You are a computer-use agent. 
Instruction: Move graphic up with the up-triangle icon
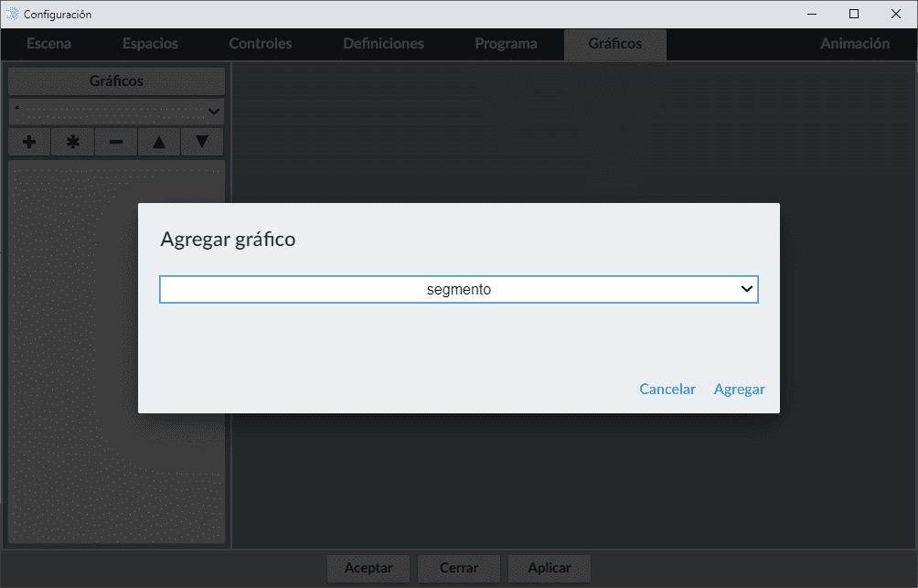[x=159, y=142]
